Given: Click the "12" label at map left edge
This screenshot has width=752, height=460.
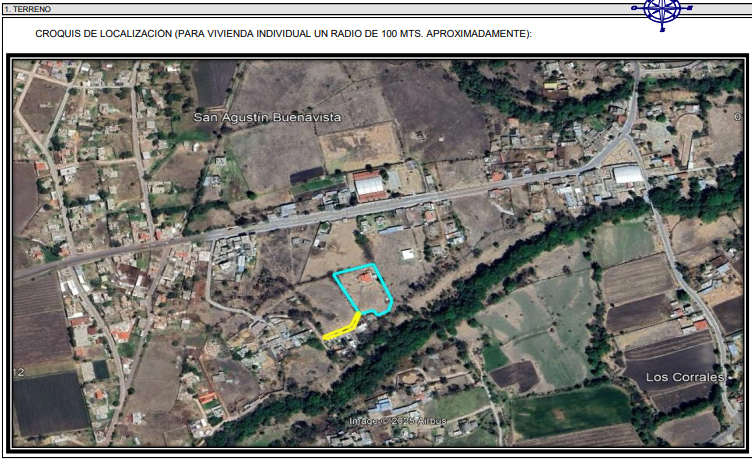Looking at the screenshot, I should pos(18,372).
